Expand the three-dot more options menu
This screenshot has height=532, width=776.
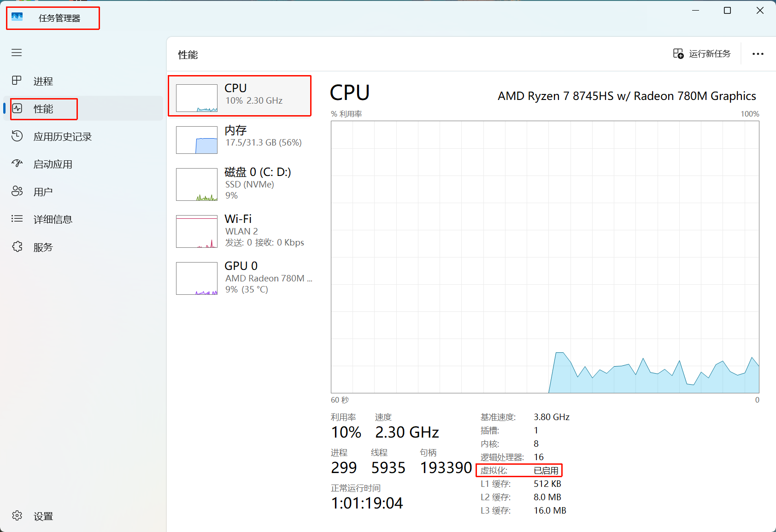pyautogui.click(x=758, y=54)
